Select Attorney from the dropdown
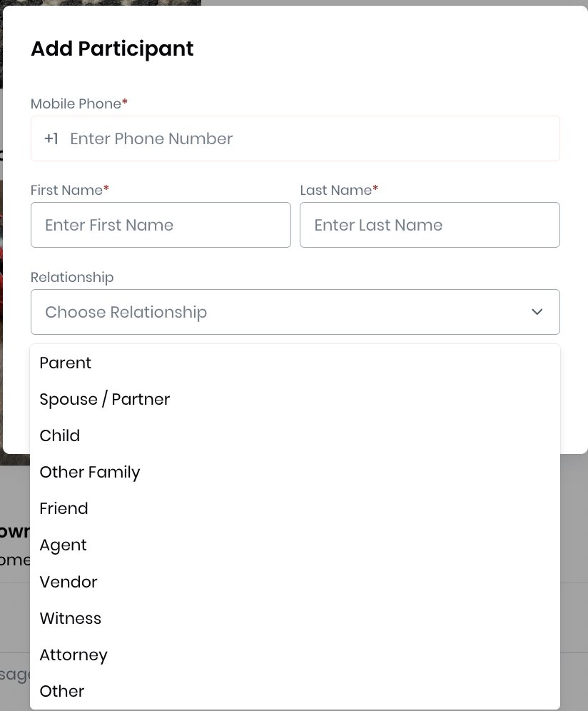This screenshot has width=588, height=711. [x=73, y=655]
